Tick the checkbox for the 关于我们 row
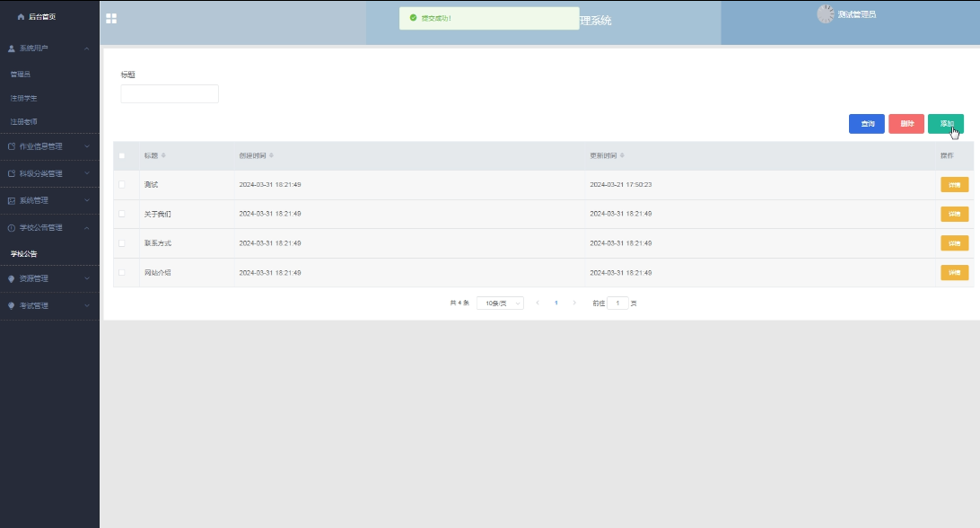 point(122,214)
